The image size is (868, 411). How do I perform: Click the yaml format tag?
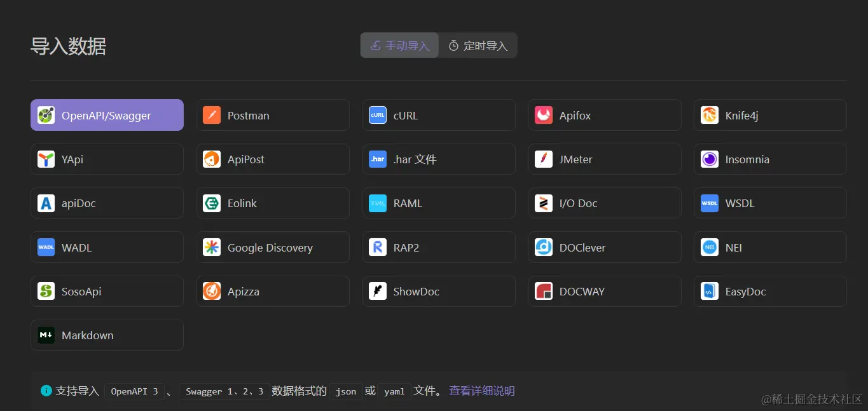[x=394, y=391]
